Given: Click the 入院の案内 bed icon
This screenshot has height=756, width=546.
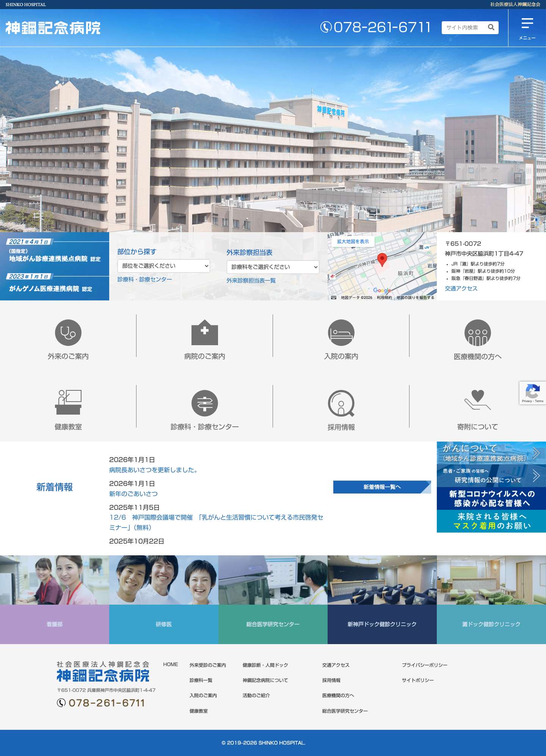Looking at the screenshot, I should [341, 333].
